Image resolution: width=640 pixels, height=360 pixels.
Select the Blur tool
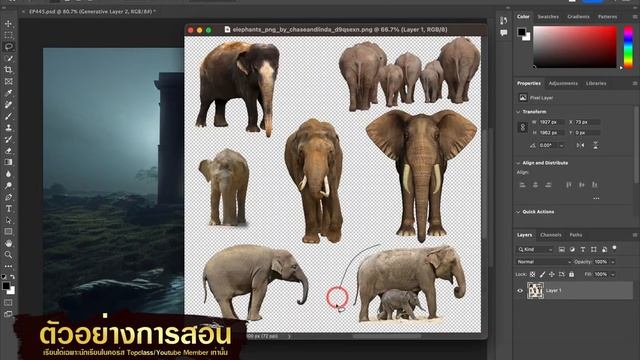[8, 174]
